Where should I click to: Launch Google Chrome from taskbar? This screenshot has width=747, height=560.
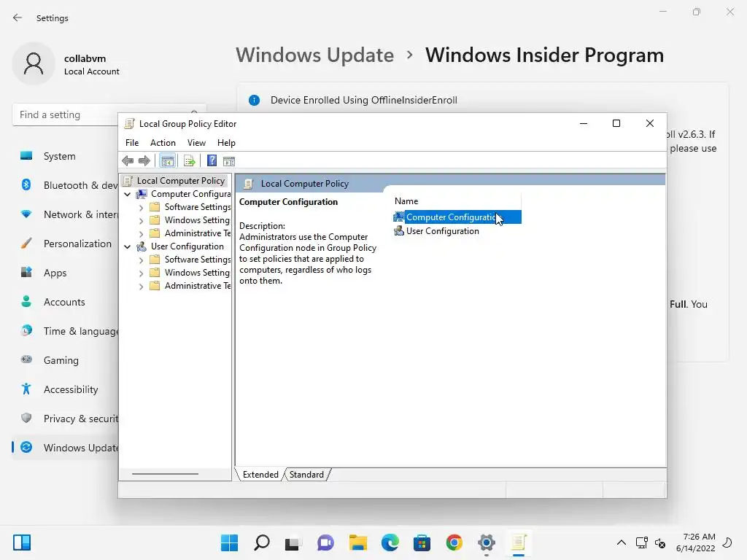[x=454, y=542]
